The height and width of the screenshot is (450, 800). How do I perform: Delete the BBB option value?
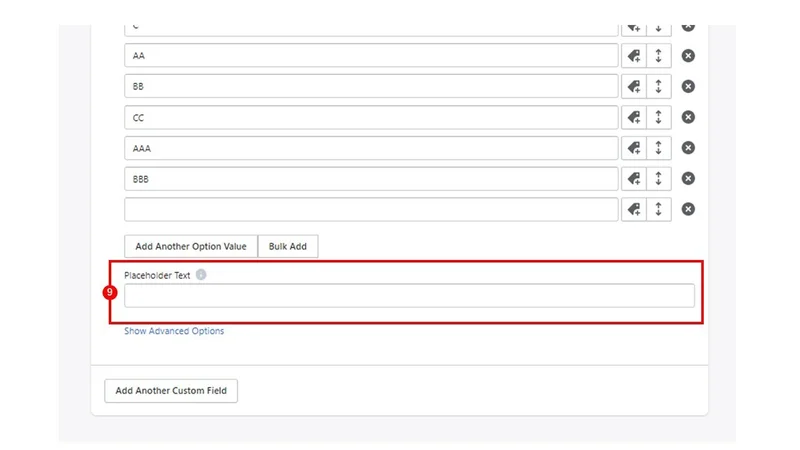[688, 179]
